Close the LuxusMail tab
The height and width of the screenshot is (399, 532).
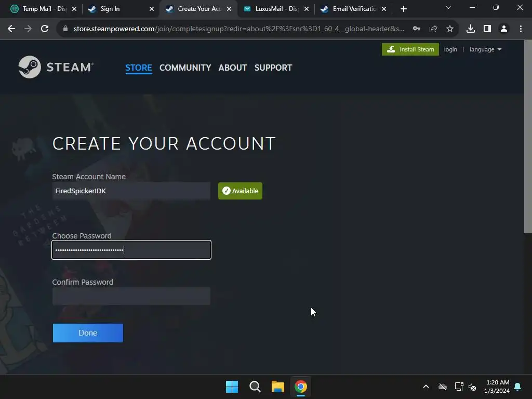pos(307,9)
